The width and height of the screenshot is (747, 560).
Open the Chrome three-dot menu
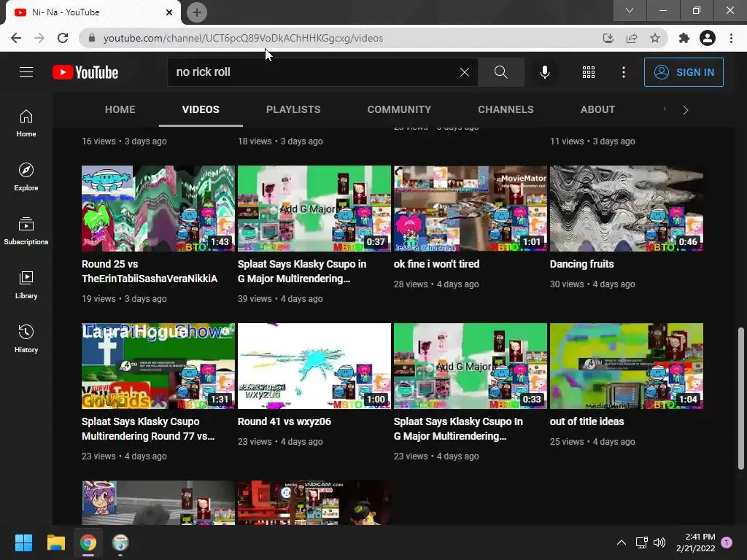tap(731, 38)
